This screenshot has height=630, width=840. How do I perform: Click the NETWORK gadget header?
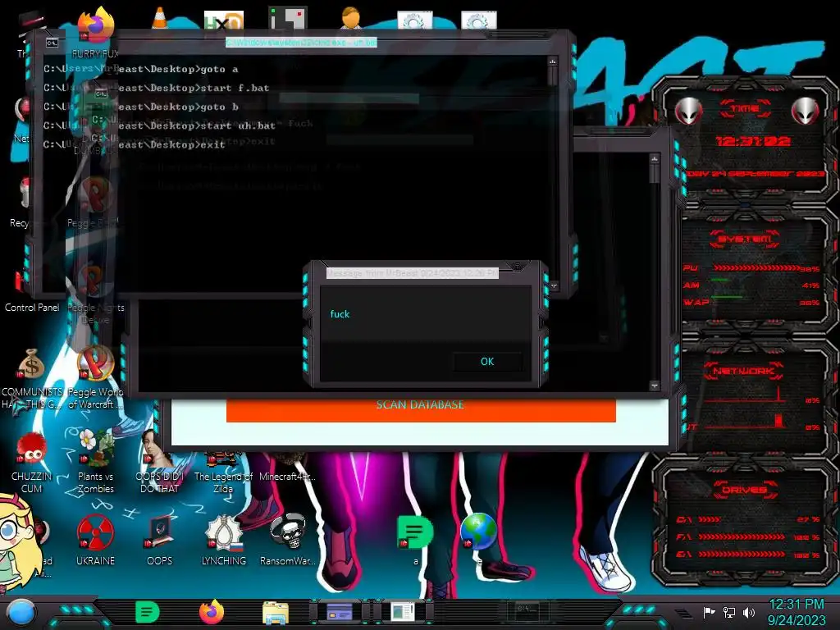pyautogui.click(x=743, y=371)
